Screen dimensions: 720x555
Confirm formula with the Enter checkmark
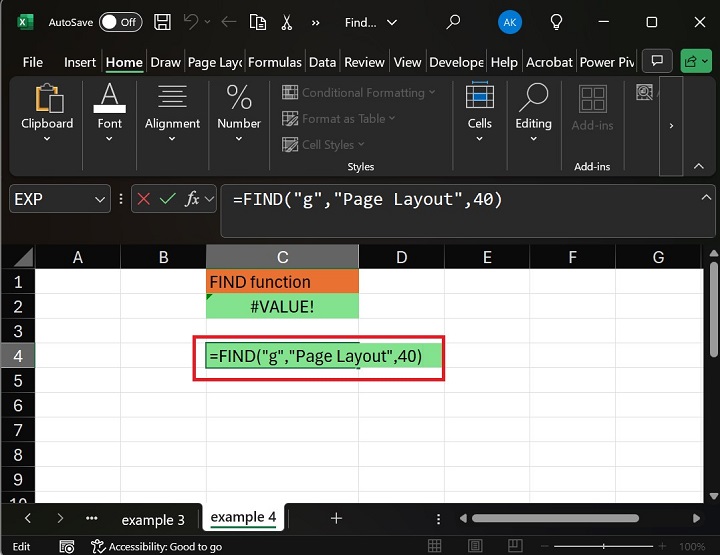(168, 199)
